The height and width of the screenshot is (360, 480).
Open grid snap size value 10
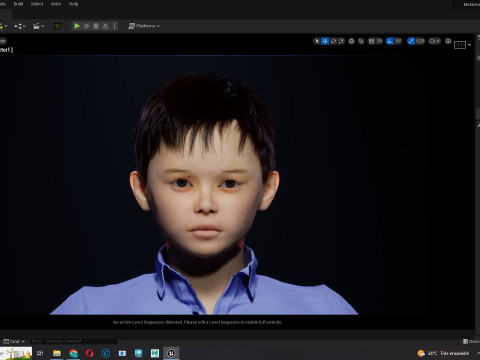[x=379, y=41]
